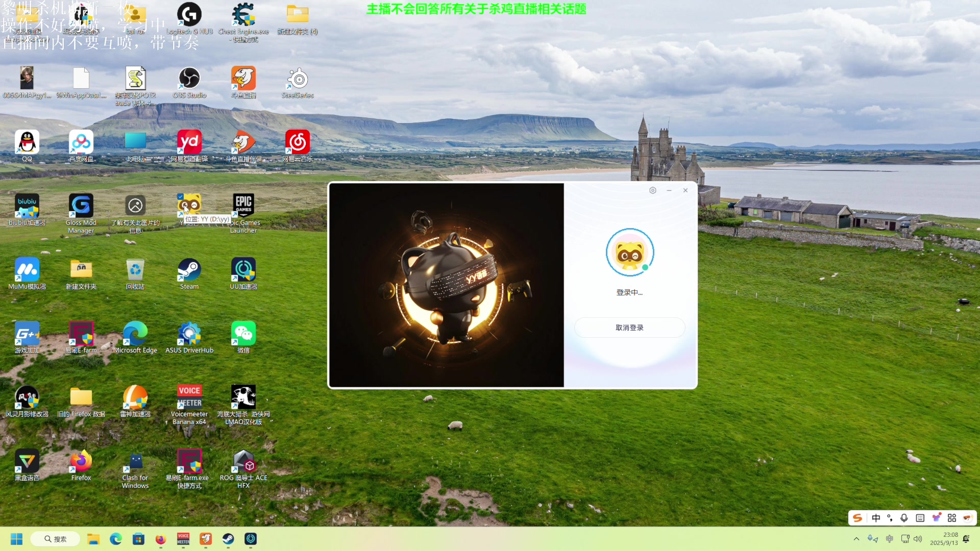Open 新建文件夹 folder on desktop
The width and height of the screenshot is (980, 551).
[81, 273]
